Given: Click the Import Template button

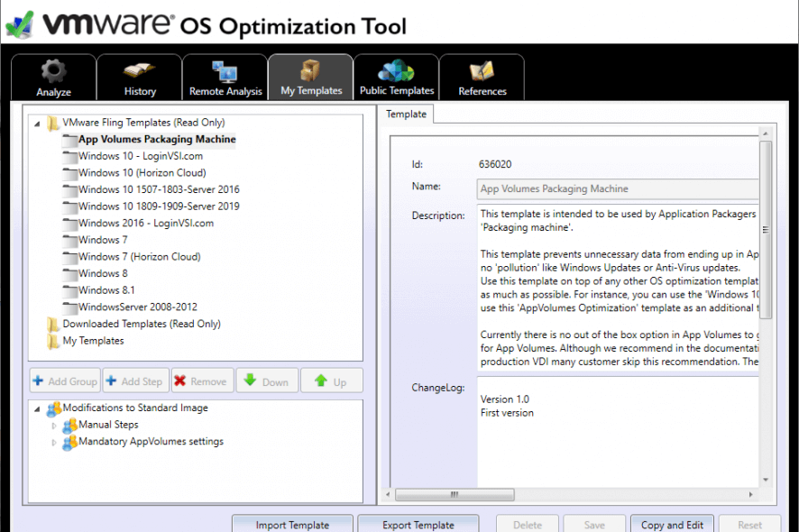Looking at the screenshot, I should [292, 525].
